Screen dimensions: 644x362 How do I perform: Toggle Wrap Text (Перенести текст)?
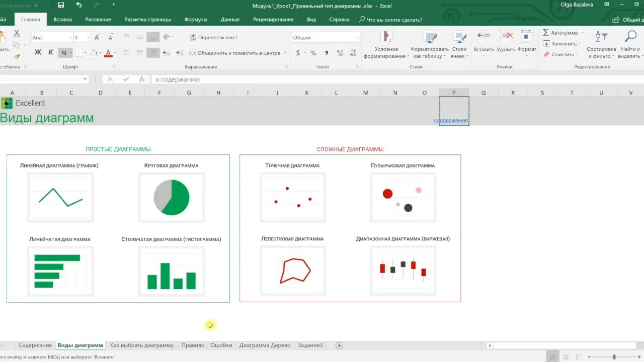pos(213,38)
